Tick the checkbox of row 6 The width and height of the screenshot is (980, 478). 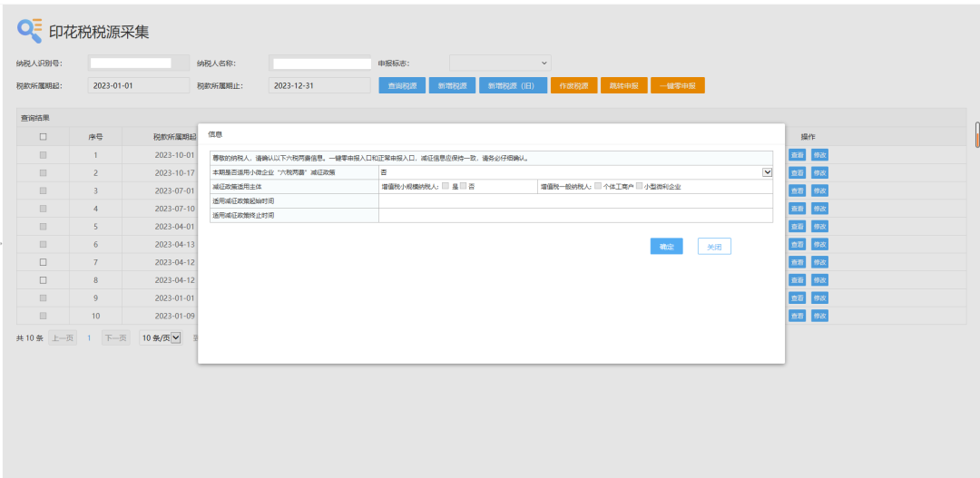[44, 244]
